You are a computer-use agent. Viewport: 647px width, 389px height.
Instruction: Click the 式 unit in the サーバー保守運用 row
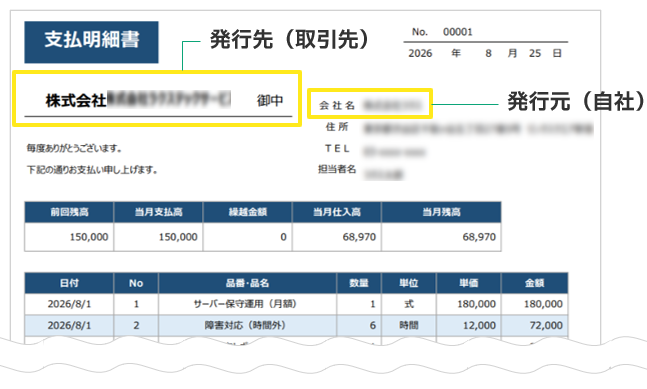[x=409, y=304]
